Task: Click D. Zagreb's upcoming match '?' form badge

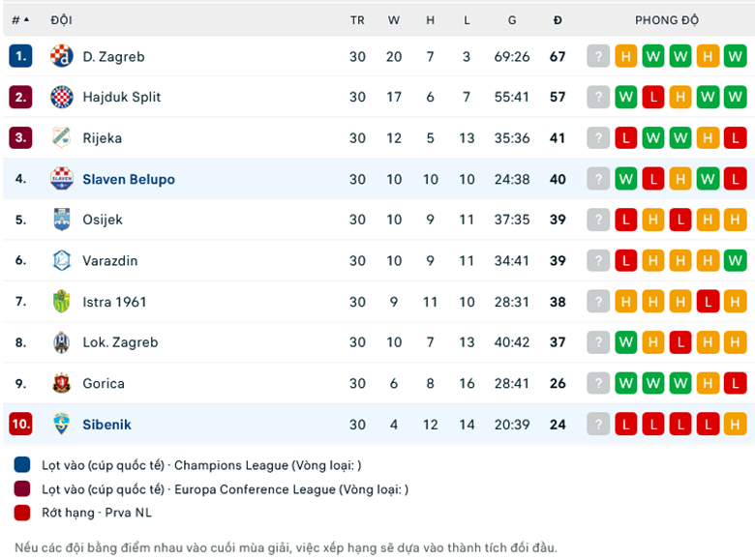Action: (x=599, y=56)
